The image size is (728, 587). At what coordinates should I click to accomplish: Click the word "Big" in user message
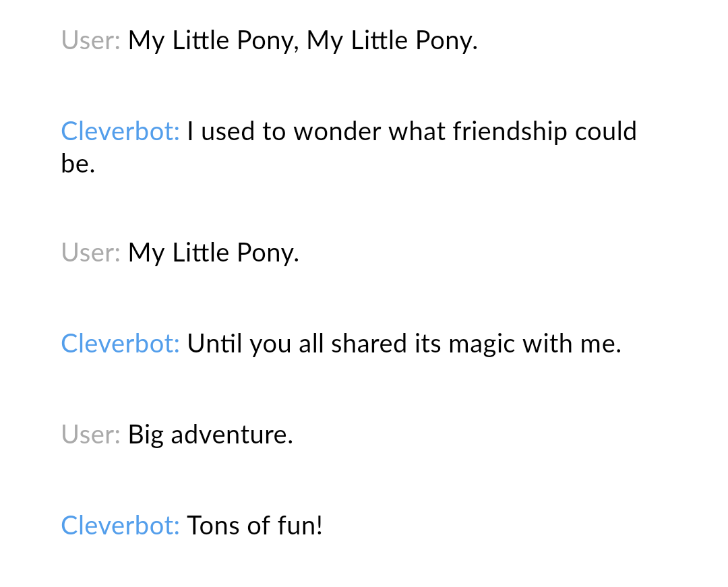tap(146, 435)
